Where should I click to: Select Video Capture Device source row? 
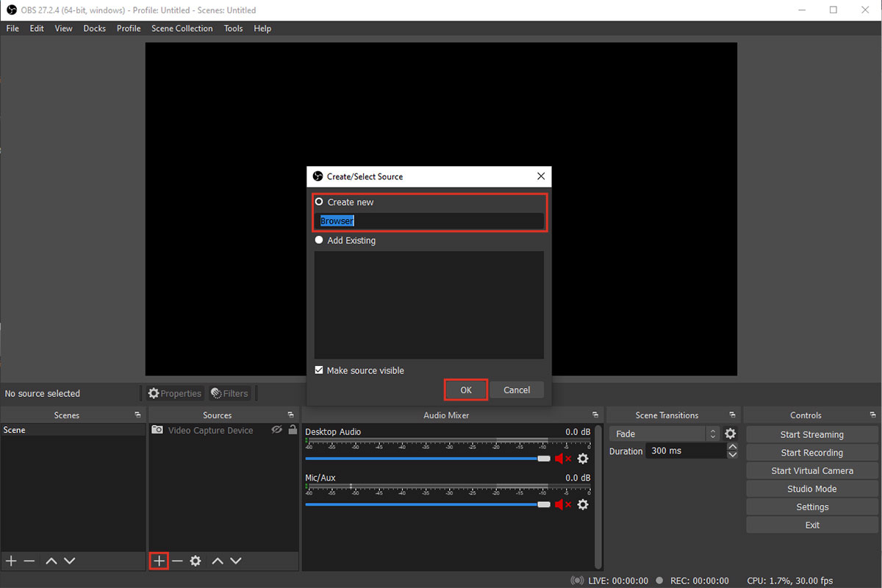(223, 430)
